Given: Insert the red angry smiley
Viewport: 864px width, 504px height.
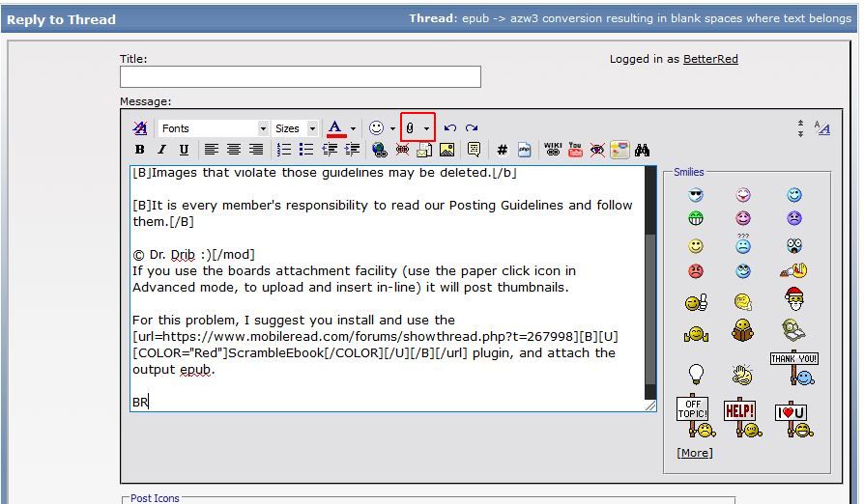Looking at the screenshot, I should (x=696, y=270).
